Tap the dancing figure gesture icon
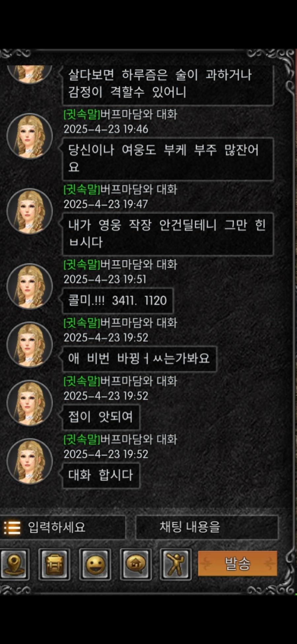297x644 pixels. (176, 564)
